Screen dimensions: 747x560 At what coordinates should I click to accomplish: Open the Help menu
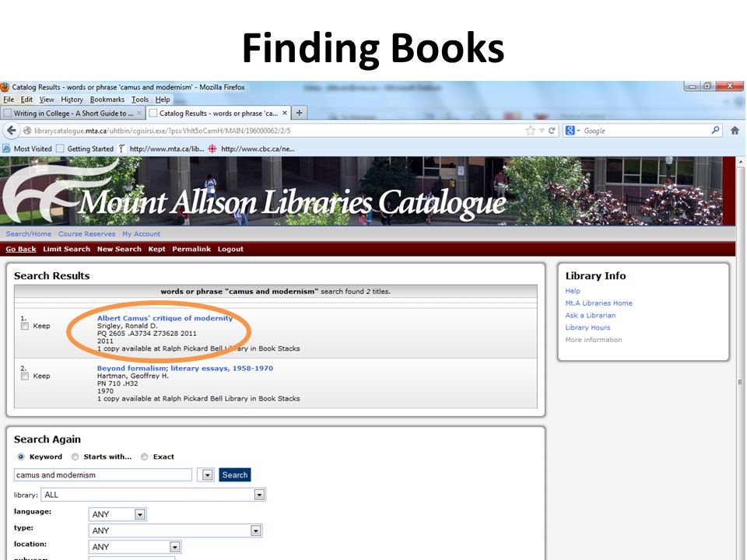163,100
